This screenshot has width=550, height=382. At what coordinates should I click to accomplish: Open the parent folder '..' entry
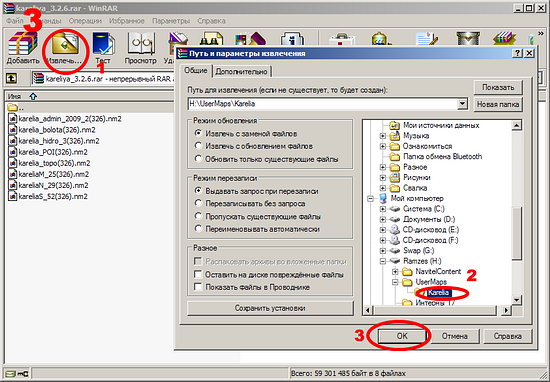tap(16, 107)
